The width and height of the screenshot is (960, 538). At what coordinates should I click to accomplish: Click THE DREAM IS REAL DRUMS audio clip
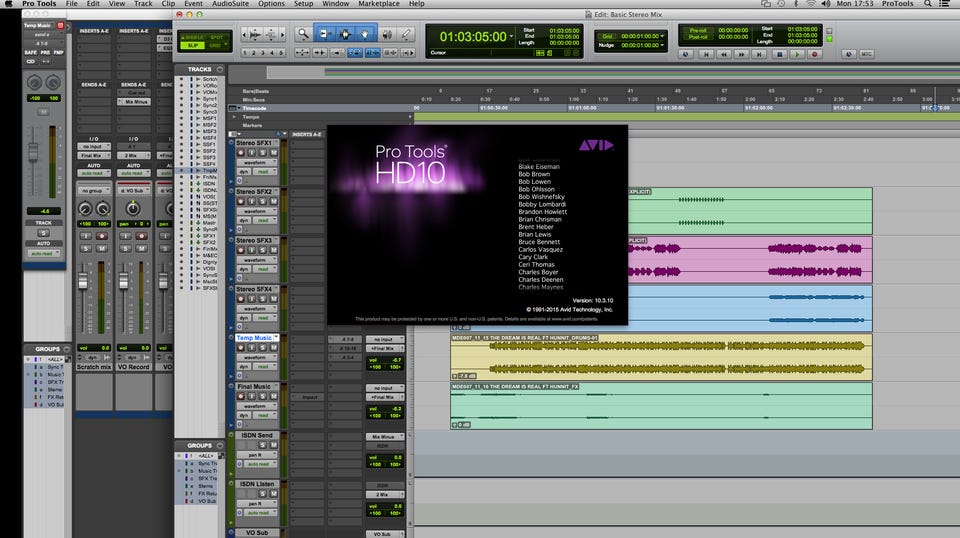pyautogui.click(x=661, y=357)
